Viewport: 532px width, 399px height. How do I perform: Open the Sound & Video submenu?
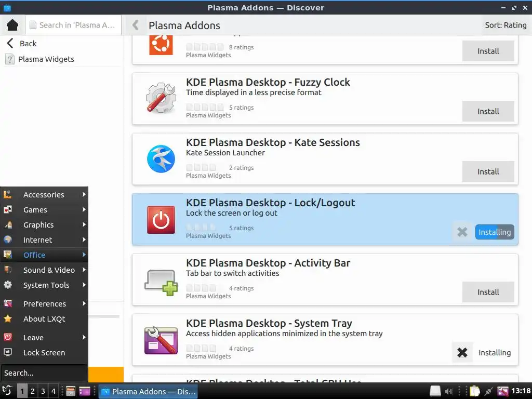[x=44, y=270]
